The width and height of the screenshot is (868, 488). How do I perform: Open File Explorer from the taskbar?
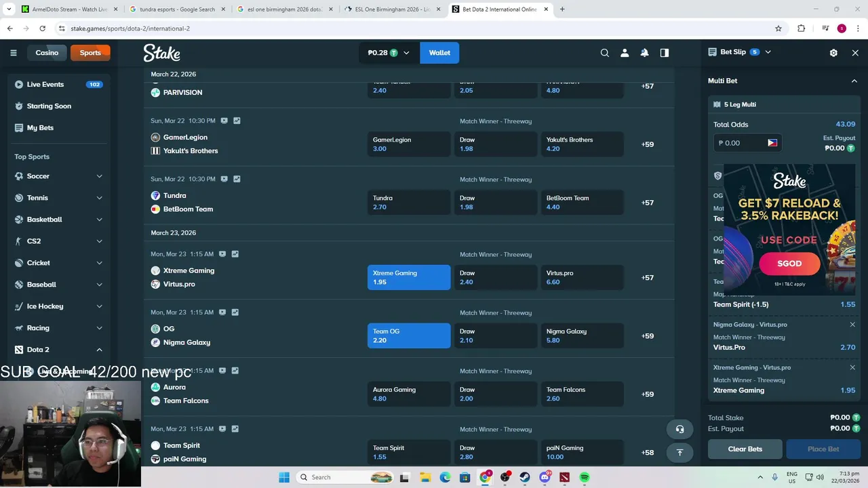click(x=425, y=477)
